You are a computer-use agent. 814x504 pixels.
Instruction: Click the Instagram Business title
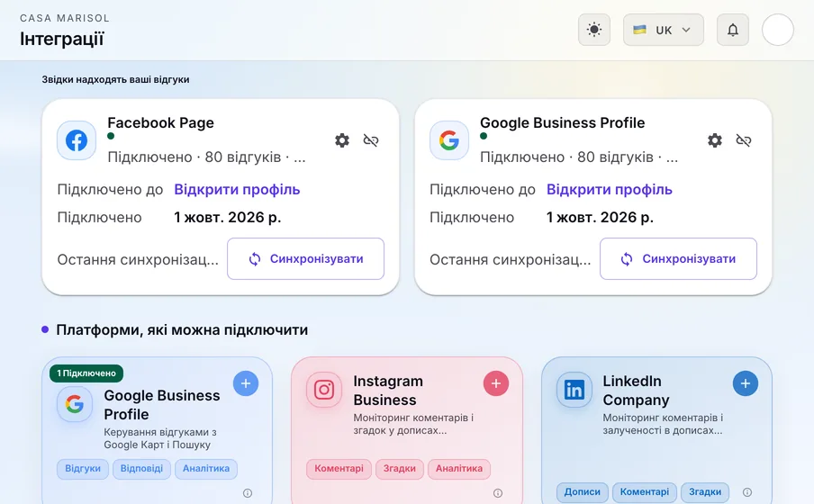tap(388, 391)
